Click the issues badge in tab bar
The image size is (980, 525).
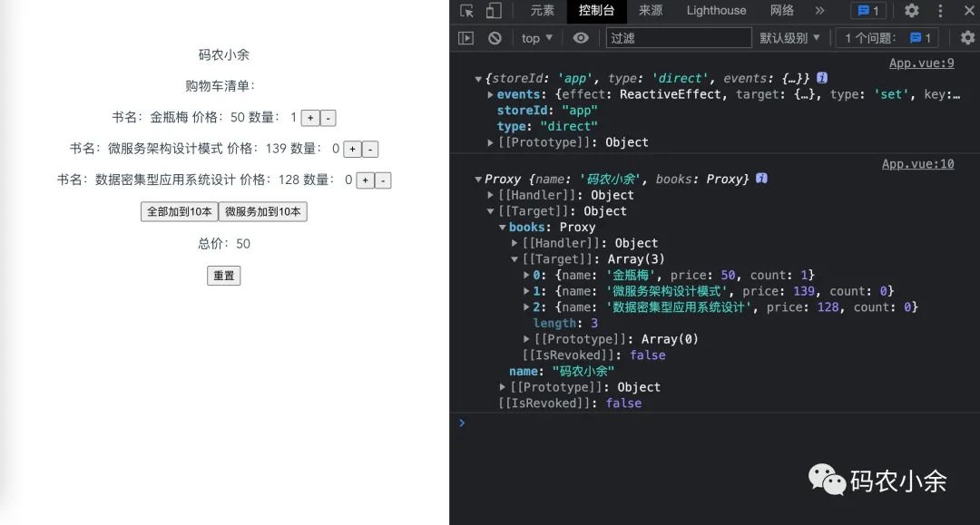(x=868, y=11)
